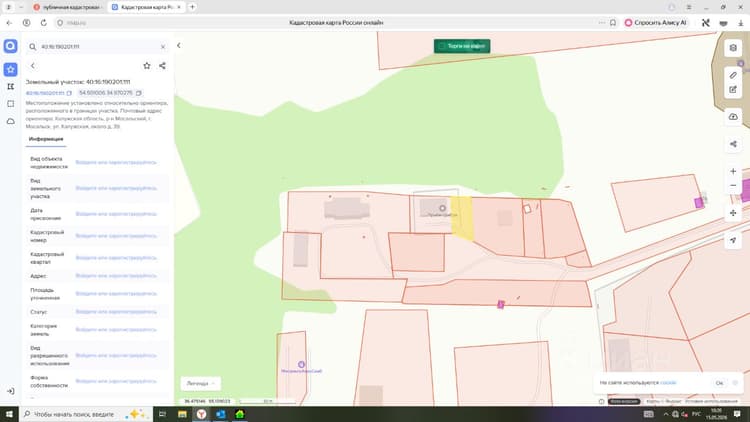Add parcel to favorites with star outline
750x422 pixels.
(147, 66)
